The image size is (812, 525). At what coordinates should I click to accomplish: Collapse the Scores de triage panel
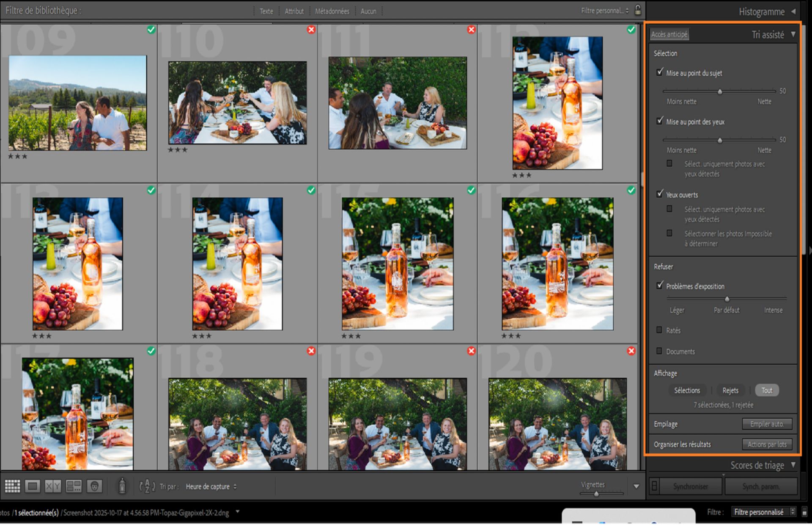point(793,465)
